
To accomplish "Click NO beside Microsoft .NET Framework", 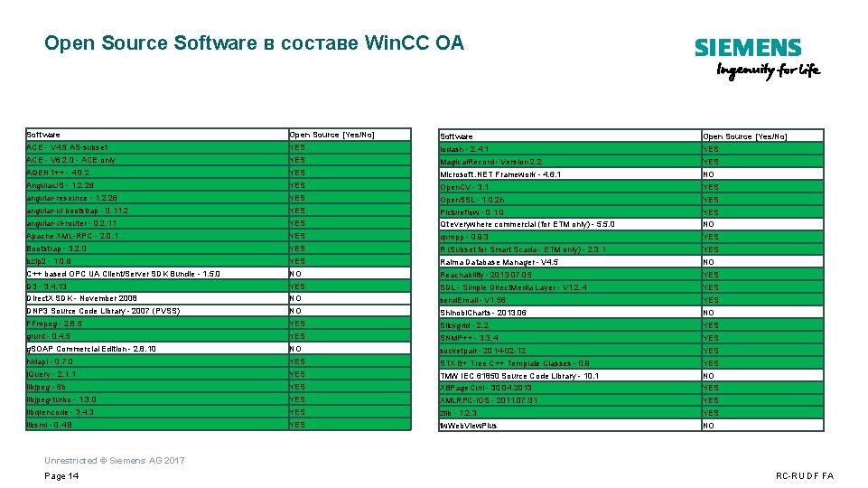I will point(763,174).
